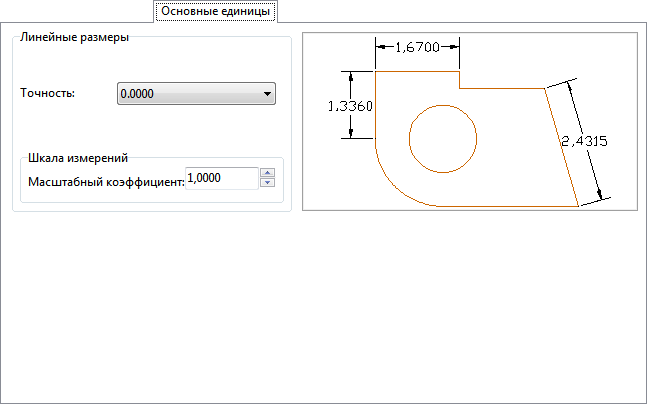
Task: Increase scale factor with the up arrow
Action: (x=267, y=172)
